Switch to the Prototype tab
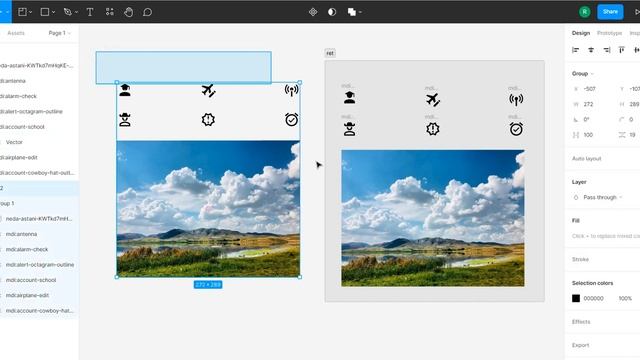 coord(609,33)
